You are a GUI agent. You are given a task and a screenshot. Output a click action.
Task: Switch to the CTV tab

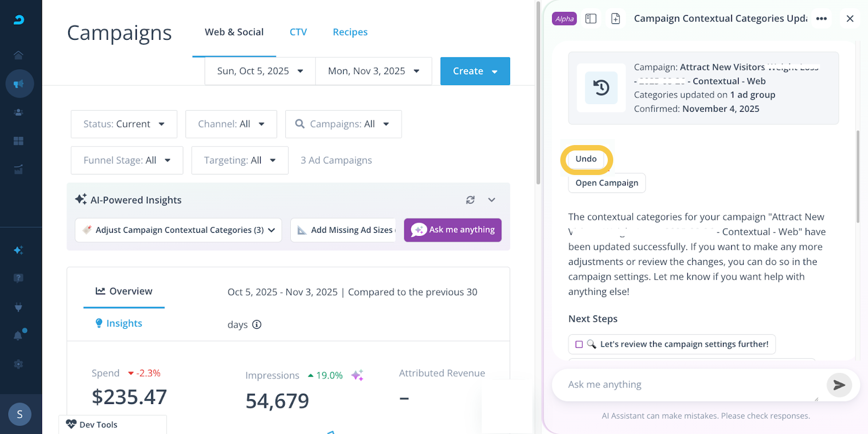[x=298, y=32]
